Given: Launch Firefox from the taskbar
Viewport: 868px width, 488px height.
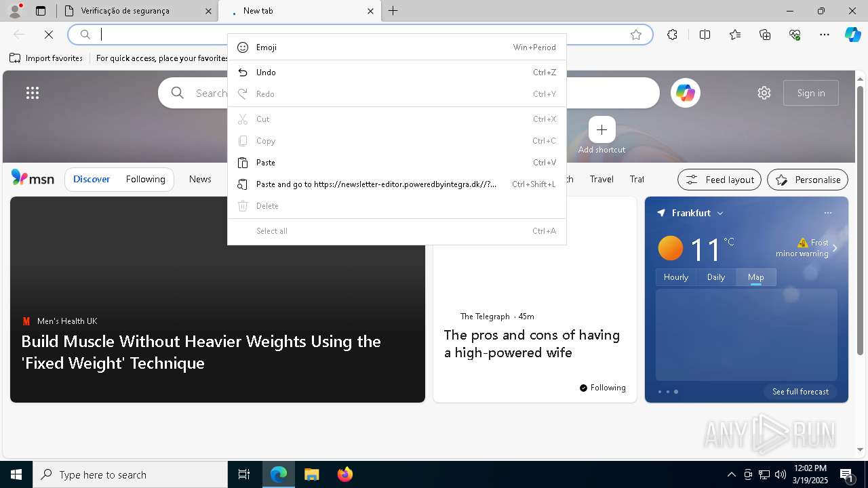Looking at the screenshot, I should [345, 474].
